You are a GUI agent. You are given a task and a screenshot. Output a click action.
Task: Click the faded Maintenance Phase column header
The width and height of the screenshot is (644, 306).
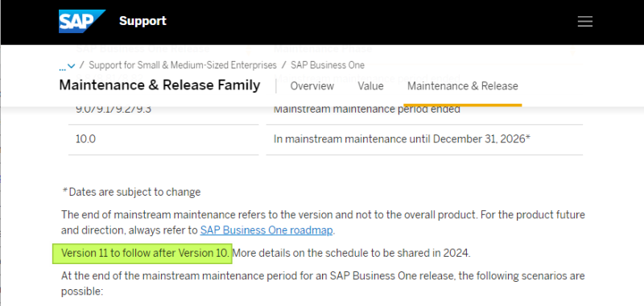point(323,49)
